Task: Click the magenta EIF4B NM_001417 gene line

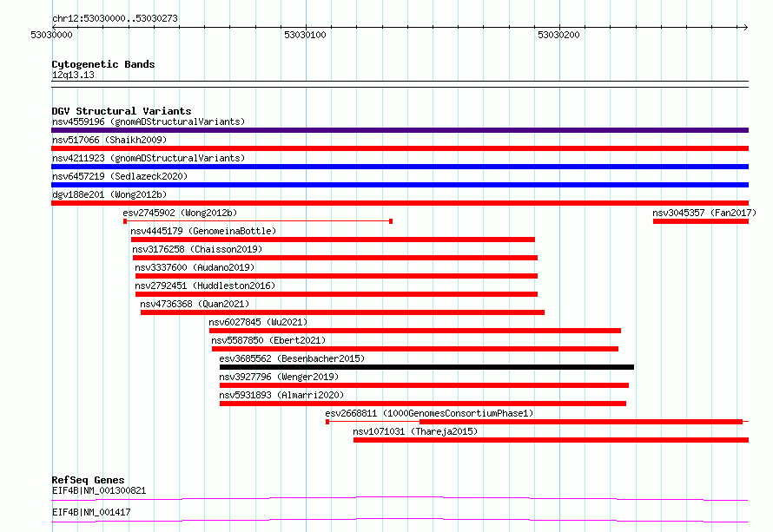Action: click(400, 520)
